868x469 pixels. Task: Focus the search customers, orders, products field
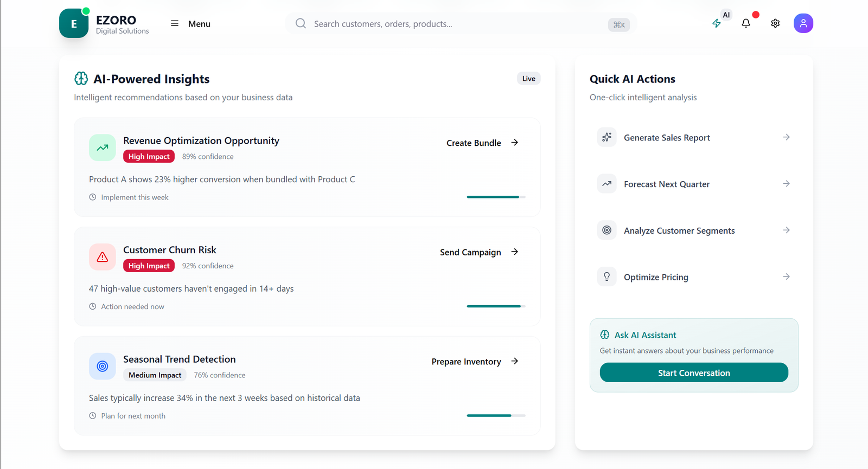(456, 24)
